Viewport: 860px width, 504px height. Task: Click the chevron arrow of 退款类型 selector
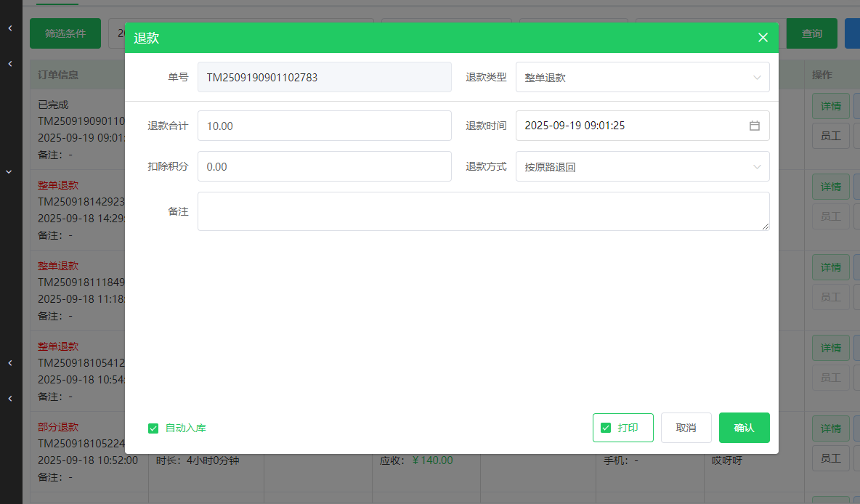[x=757, y=78]
